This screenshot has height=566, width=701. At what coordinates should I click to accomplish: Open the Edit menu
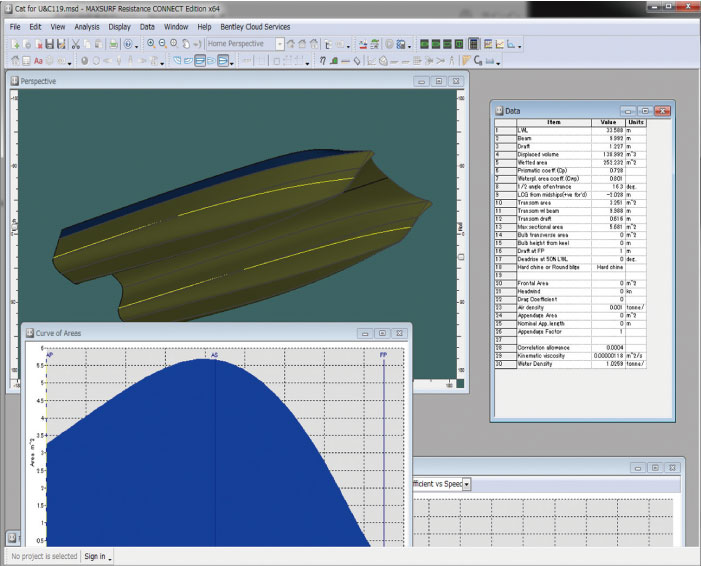click(35, 27)
